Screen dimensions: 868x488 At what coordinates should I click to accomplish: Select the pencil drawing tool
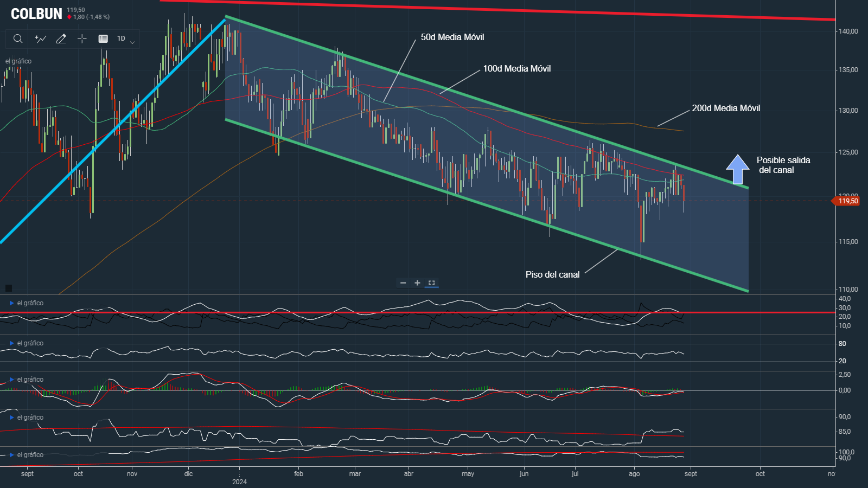[x=61, y=38]
